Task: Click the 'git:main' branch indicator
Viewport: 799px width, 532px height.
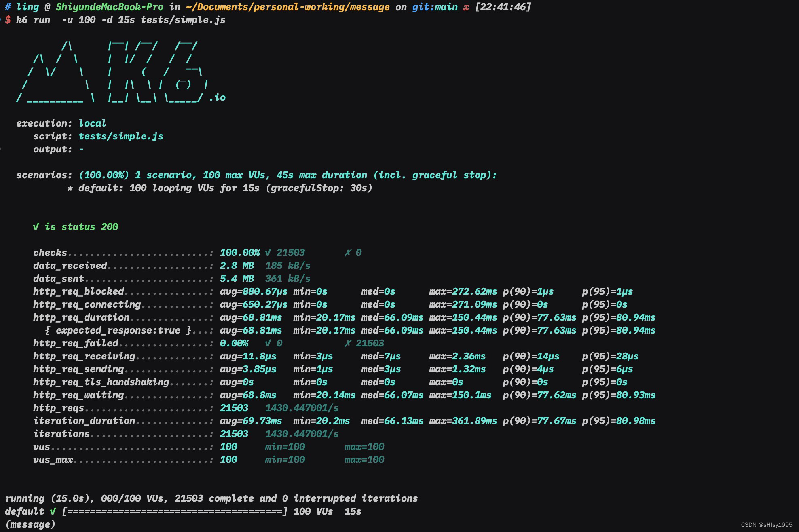Action: pyautogui.click(x=435, y=7)
